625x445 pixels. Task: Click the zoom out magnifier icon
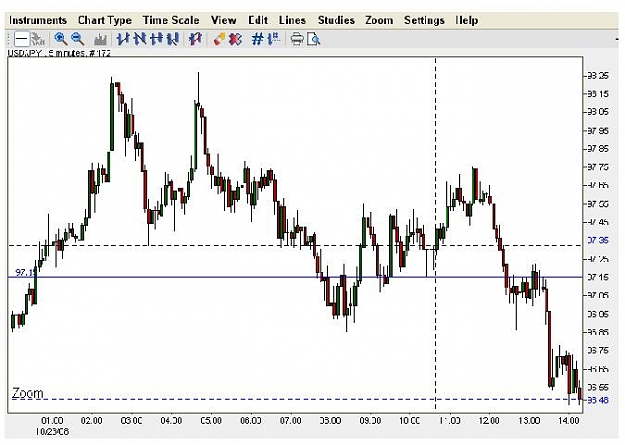pyautogui.click(x=77, y=39)
